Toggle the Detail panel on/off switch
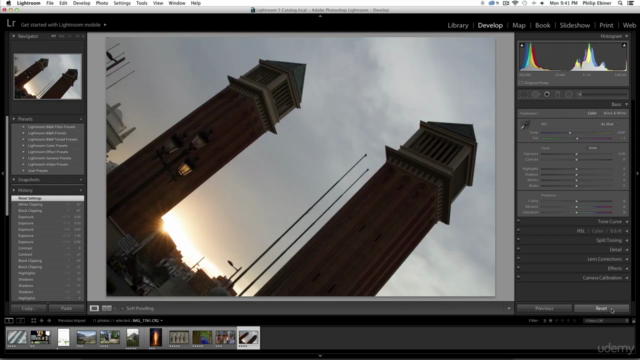Viewport: 640px width, 360px height. 518,250
